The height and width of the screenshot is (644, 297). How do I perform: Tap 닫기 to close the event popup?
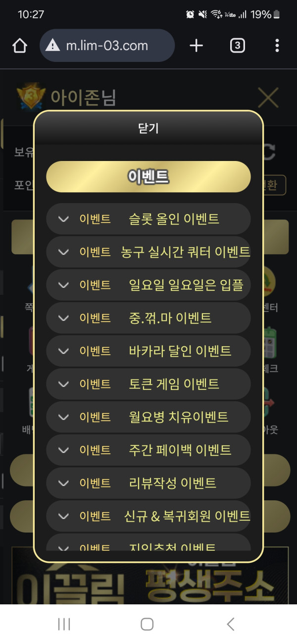pos(148,128)
